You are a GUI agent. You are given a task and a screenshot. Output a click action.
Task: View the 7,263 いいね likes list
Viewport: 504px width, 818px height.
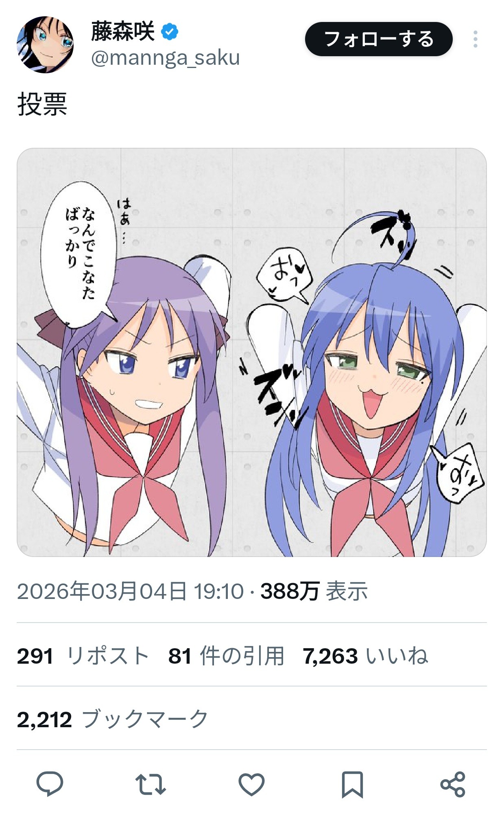tap(365, 656)
